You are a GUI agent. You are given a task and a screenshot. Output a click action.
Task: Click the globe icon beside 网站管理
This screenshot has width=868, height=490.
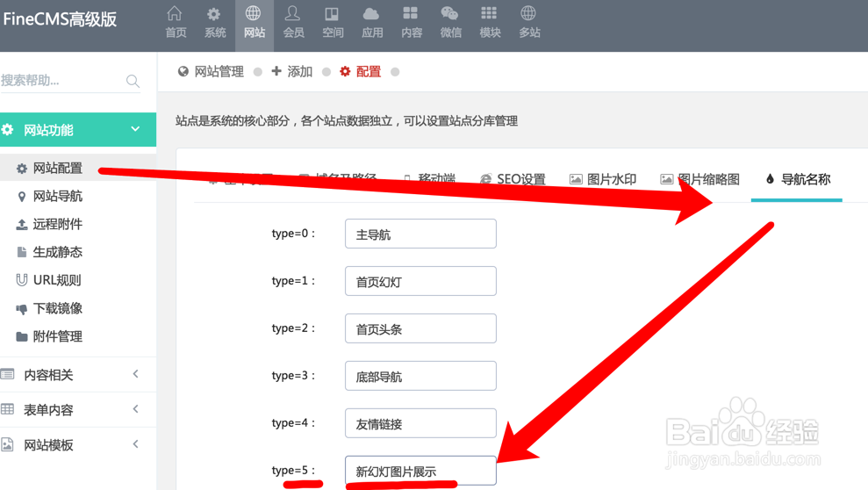183,71
